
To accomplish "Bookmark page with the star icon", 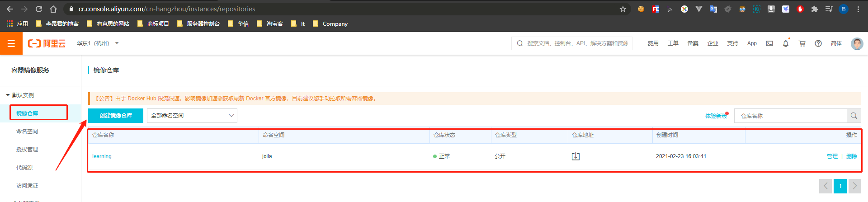I will tap(623, 9).
